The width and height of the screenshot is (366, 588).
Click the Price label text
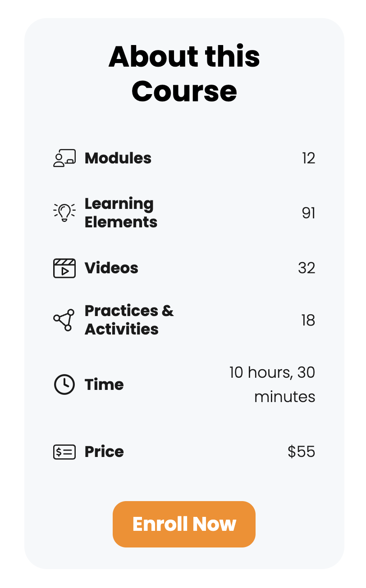104,452
